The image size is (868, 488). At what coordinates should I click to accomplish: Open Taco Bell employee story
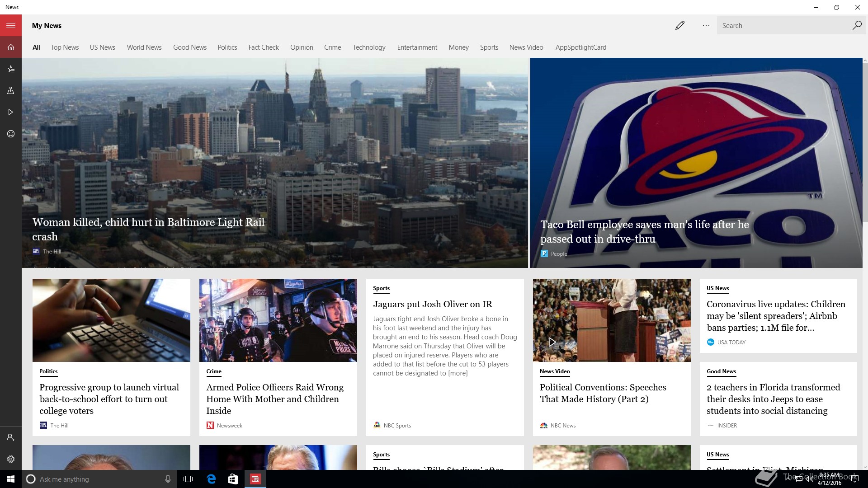point(645,231)
